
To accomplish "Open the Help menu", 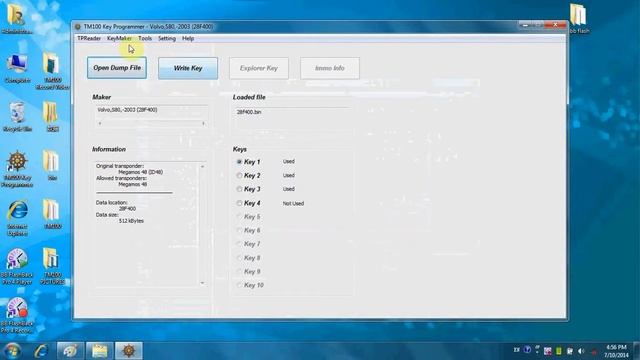I will coord(188,38).
